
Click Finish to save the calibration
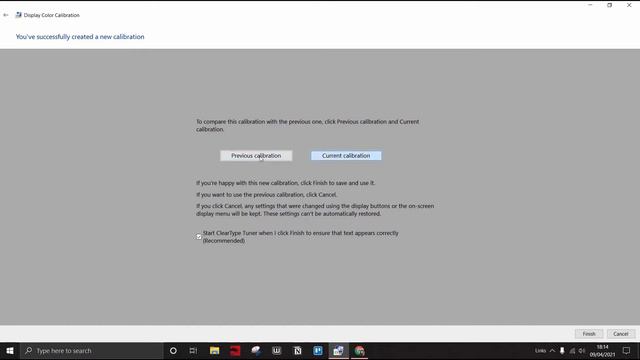pos(589,333)
